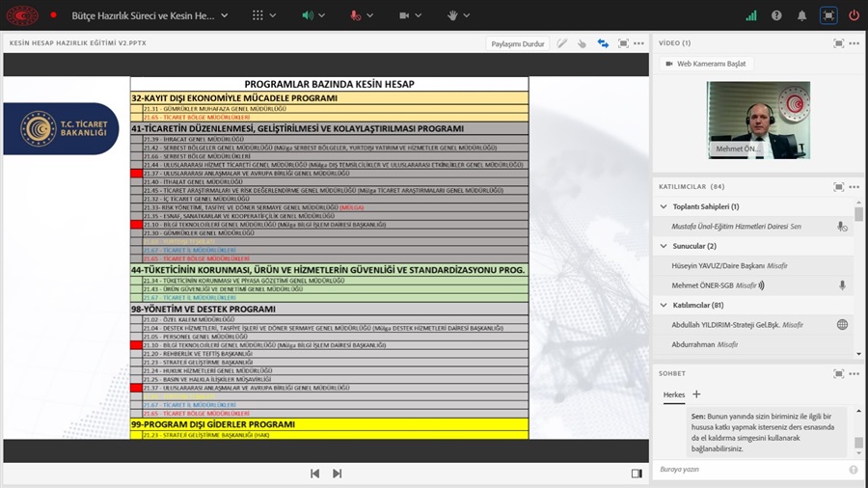Open the camera options dropdown arrow
This screenshot has height=488, width=868.
pyautogui.click(x=418, y=15)
